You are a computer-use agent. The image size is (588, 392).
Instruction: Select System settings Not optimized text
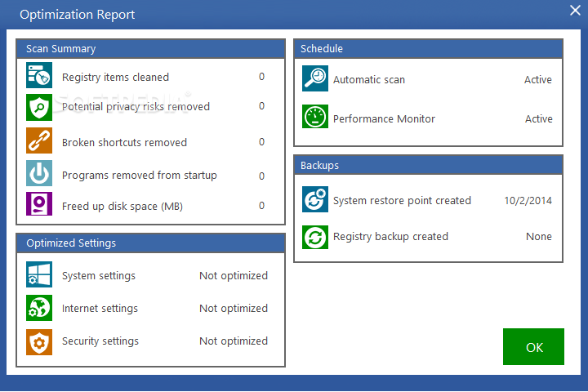(x=234, y=276)
